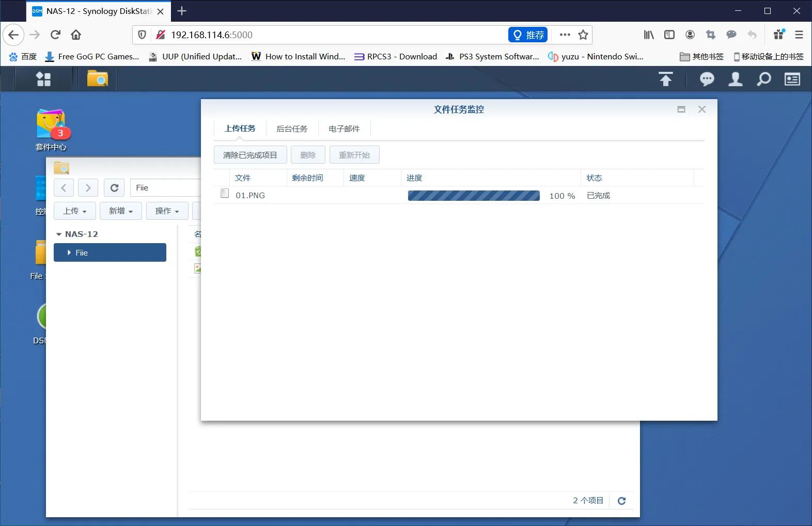
Task: Reload the browser page
Action: click(55, 35)
